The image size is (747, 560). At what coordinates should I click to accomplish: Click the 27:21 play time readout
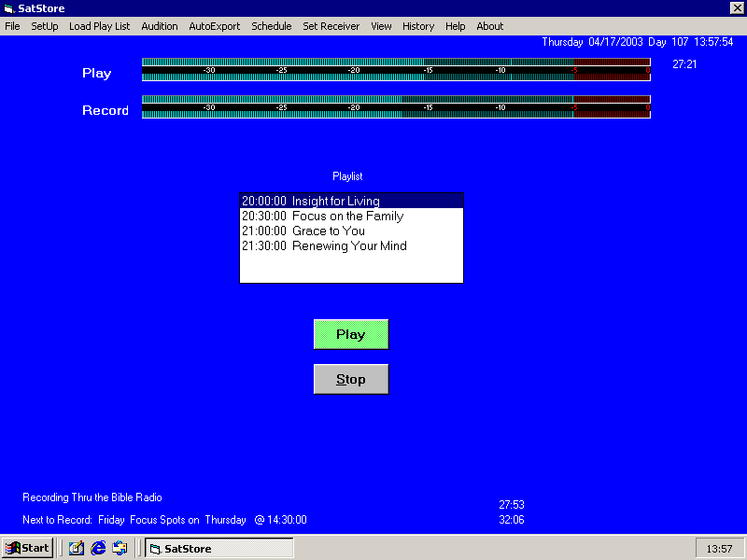coord(684,64)
